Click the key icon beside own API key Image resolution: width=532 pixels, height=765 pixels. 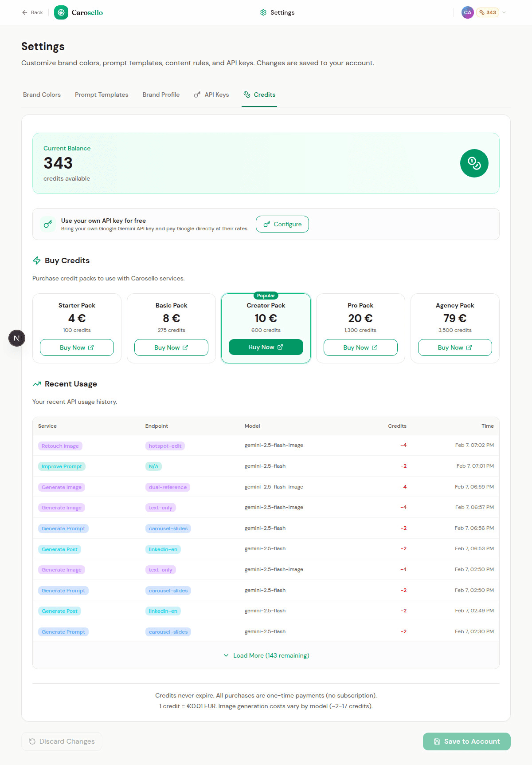48,224
